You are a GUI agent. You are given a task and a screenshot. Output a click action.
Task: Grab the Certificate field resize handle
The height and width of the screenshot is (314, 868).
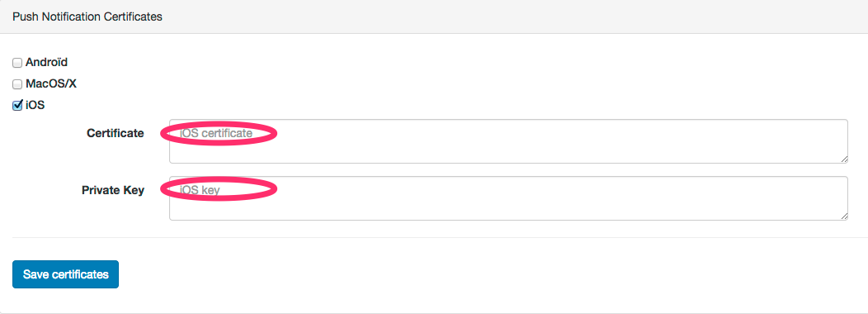(844, 159)
